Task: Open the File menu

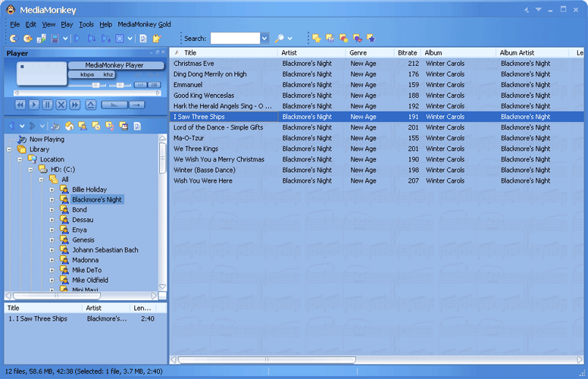Action: pyautogui.click(x=14, y=24)
